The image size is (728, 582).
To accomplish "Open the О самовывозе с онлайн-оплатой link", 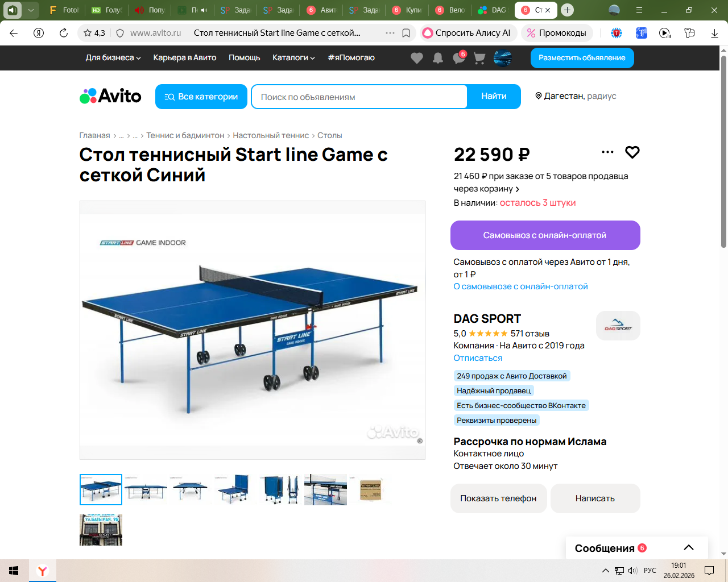I will click(x=520, y=286).
